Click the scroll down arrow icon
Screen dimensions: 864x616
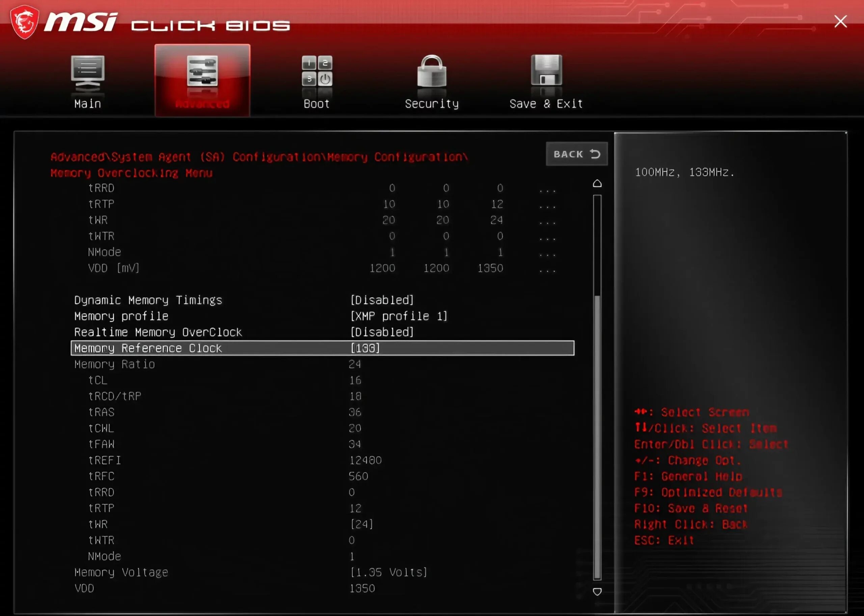[x=597, y=592]
